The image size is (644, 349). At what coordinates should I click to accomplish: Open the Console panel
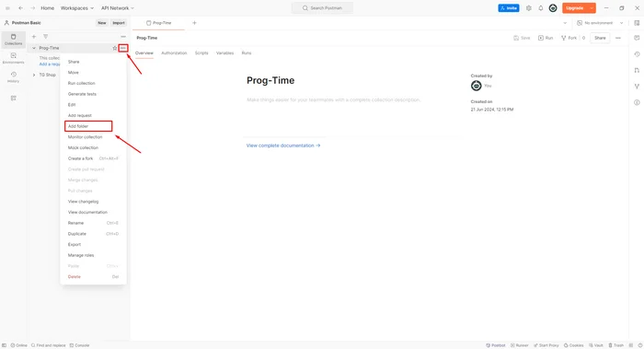point(79,345)
